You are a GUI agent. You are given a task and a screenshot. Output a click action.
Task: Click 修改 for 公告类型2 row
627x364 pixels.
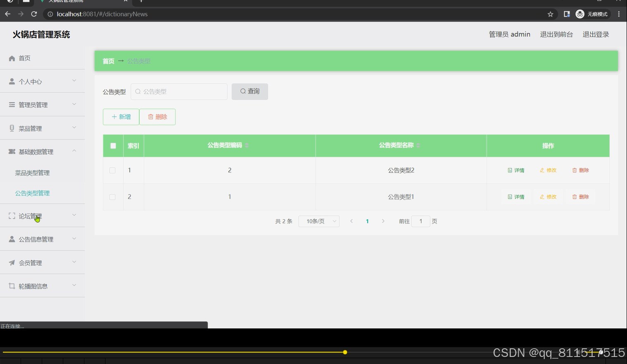click(548, 170)
